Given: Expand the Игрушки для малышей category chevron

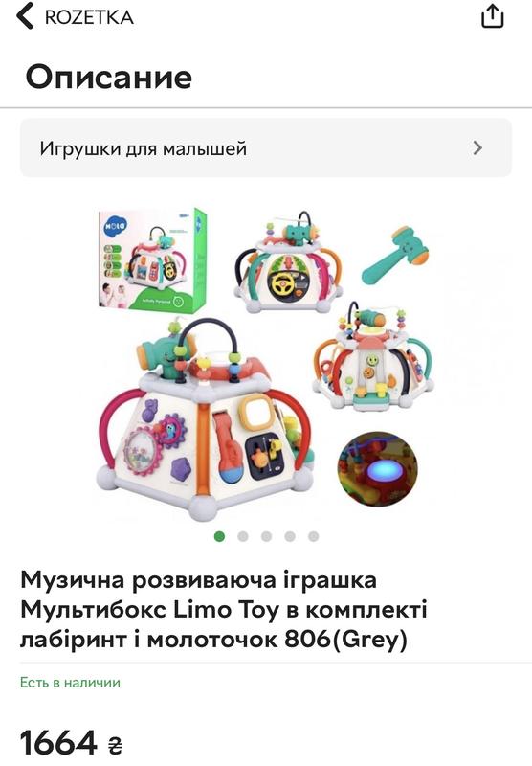Looking at the screenshot, I should click(x=477, y=147).
